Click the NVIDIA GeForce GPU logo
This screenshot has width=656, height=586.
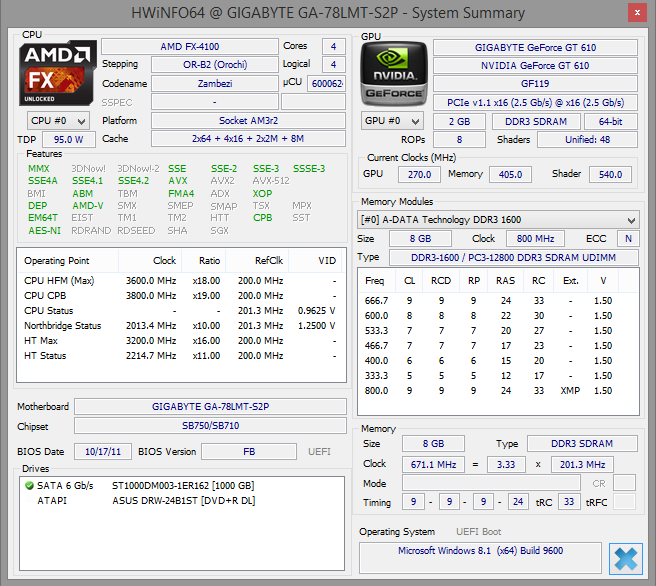[x=394, y=74]
